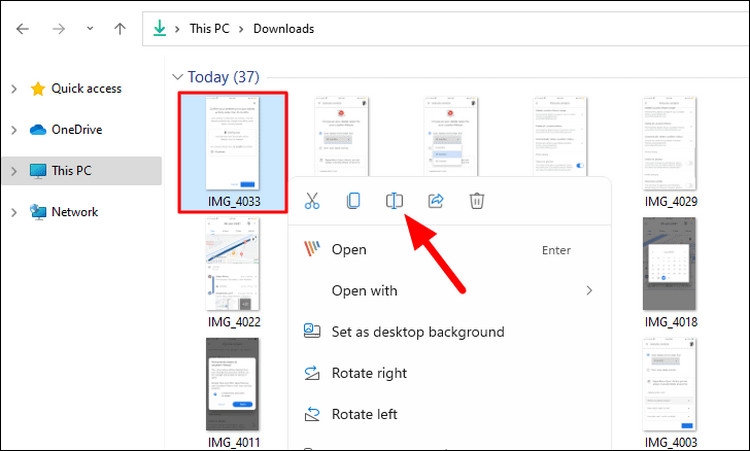The height and width of the screenshot is (451, 750).
Task: Click the Delete trash icon
Action: click(x=477, y=201)
